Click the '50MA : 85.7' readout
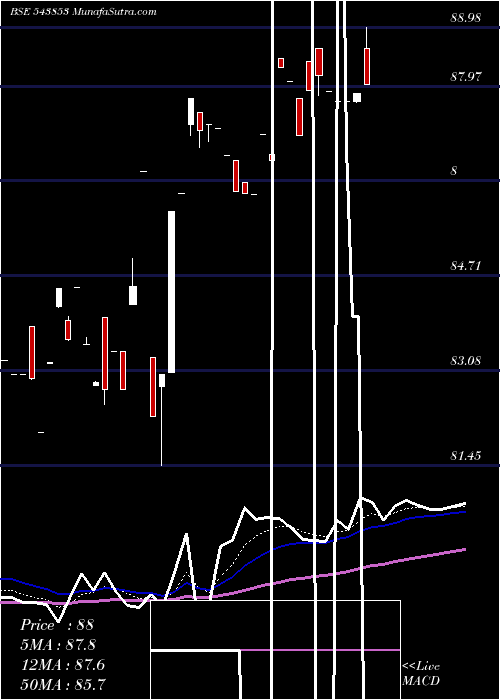The image size is (500, 700). pyautogui.click(x=63, y=684)
